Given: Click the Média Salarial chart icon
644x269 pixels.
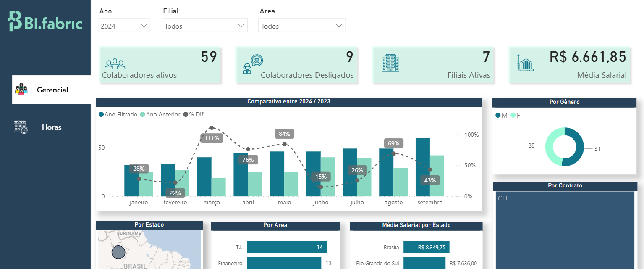Looking at the screenshot, I should (526, 63).
